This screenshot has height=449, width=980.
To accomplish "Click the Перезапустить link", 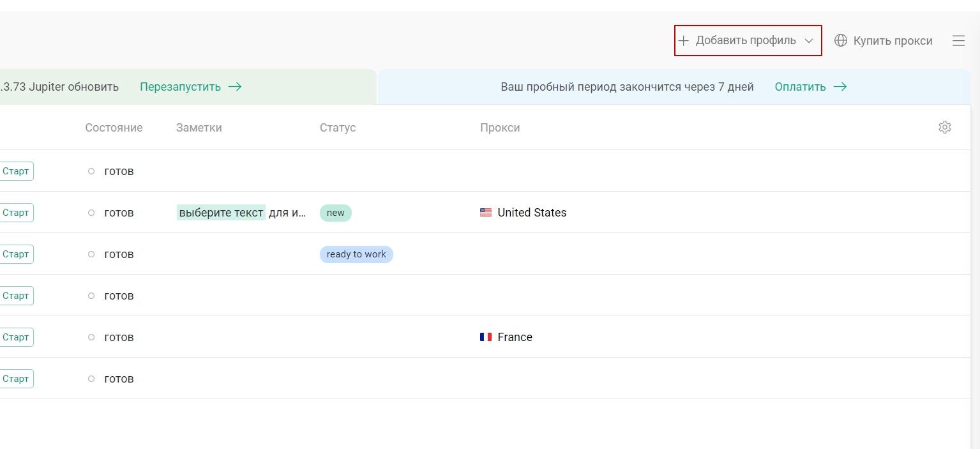I will coord(180,87).
